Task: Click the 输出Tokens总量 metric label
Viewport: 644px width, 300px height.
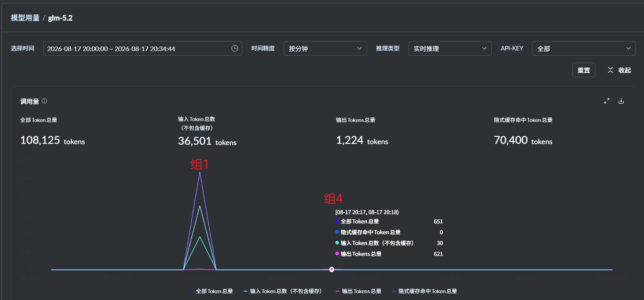Action: [355, 120]
